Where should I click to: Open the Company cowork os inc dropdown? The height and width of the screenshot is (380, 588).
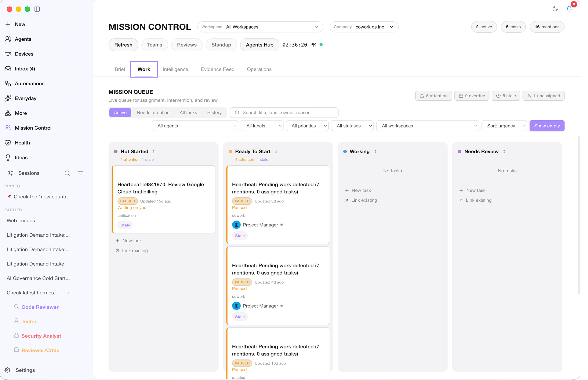pos(364,27)
